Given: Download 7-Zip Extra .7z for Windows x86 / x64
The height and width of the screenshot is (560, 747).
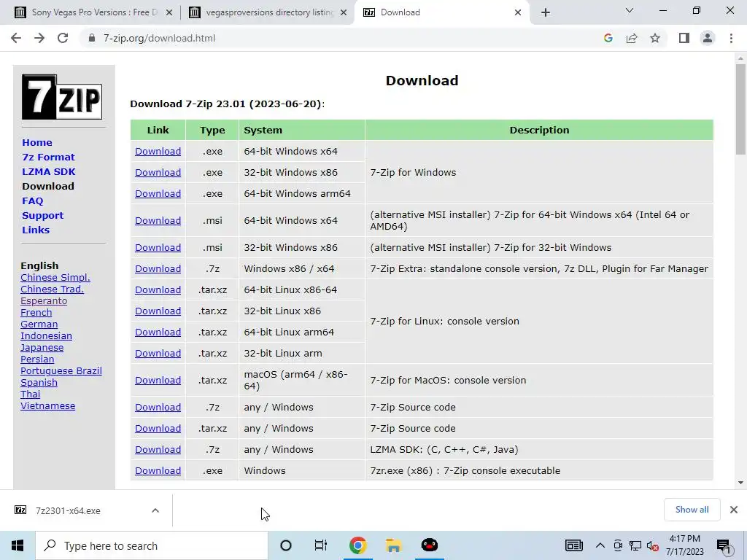Looking at the screenshot, I should click(x=158, y=268).
